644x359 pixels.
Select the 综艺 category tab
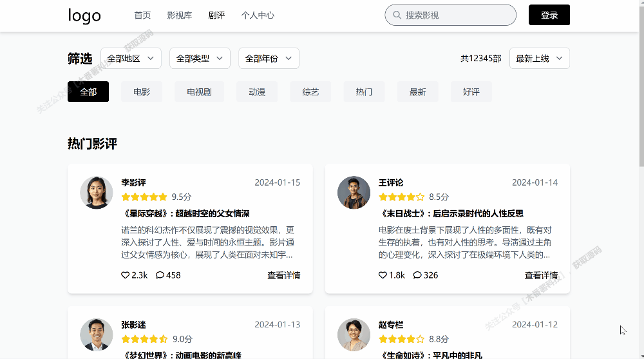click(x=310, y=92)
